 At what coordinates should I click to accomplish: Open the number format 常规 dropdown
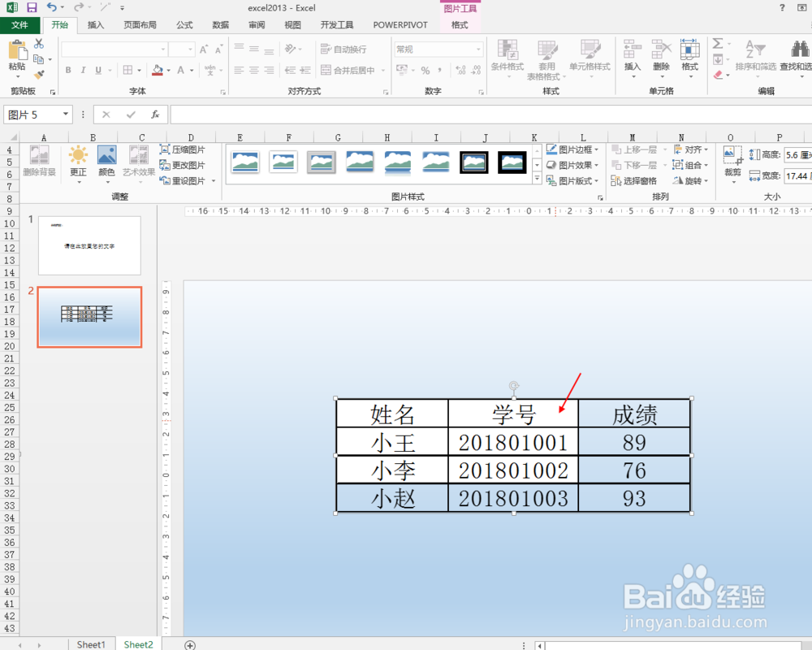tap(478, 50)
